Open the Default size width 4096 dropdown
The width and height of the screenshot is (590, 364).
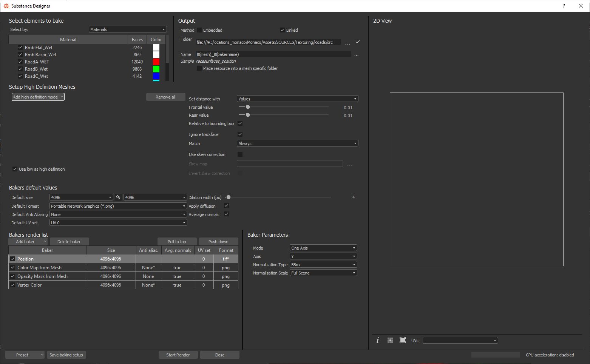tap(81, 197)
